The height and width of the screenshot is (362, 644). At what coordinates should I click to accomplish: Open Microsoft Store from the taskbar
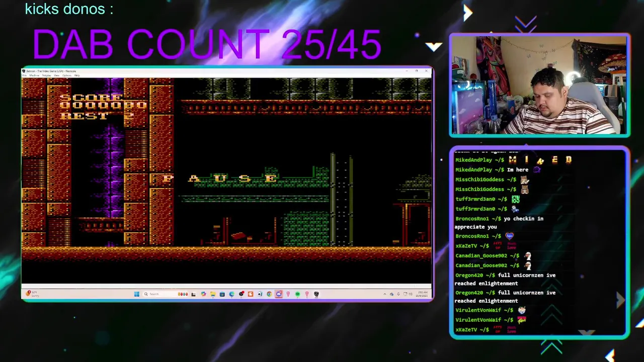(x=222, y=294)
